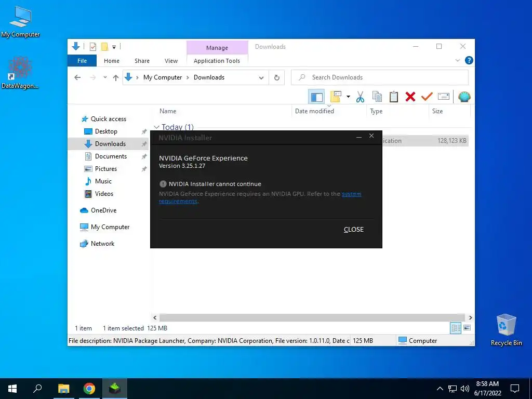Click the scroll left arrow
Viewport: 532px width, 399px height.
[155, 318]
